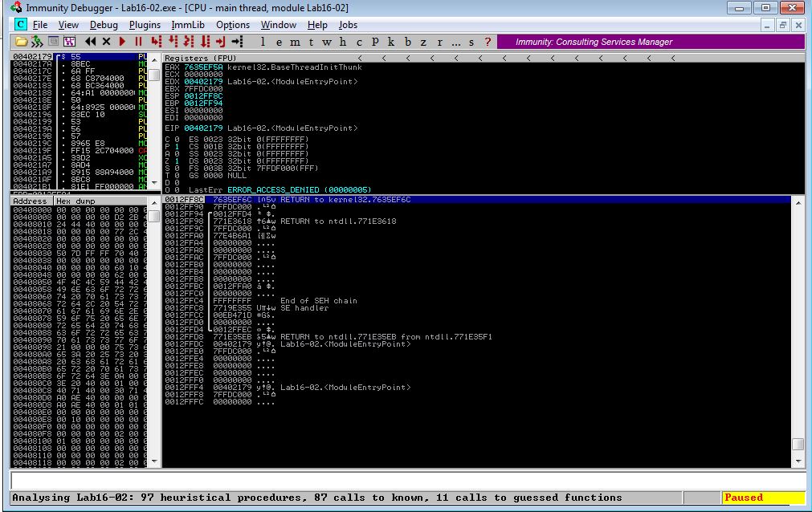Click the CPU window's cyan C system icon
Screen dimensions: 812x512
click(20, 24)
